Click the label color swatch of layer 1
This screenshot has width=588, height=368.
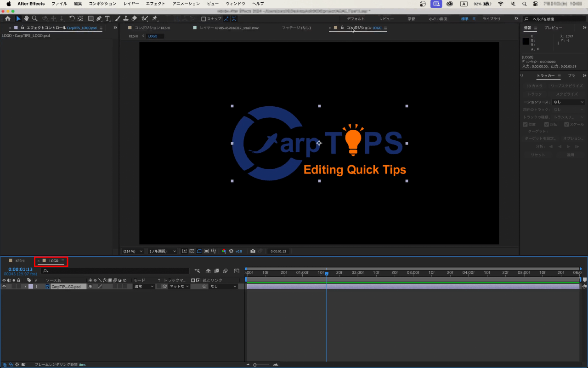pyautogui.click(x=31, y=286)
